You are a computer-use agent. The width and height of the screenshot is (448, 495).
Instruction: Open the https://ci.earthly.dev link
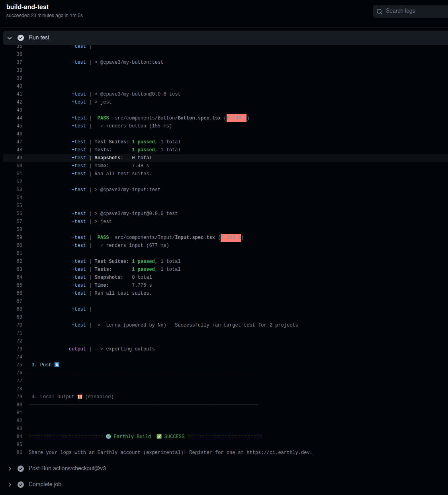[279, 452]
